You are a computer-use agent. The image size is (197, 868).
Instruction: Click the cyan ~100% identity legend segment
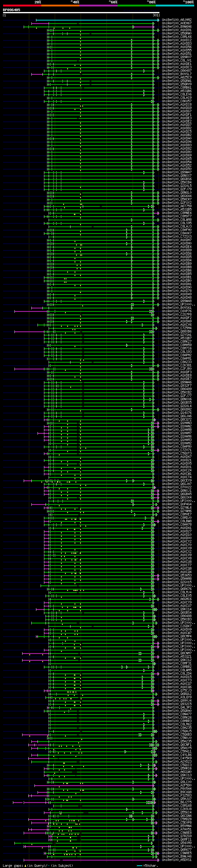[175, 6]
